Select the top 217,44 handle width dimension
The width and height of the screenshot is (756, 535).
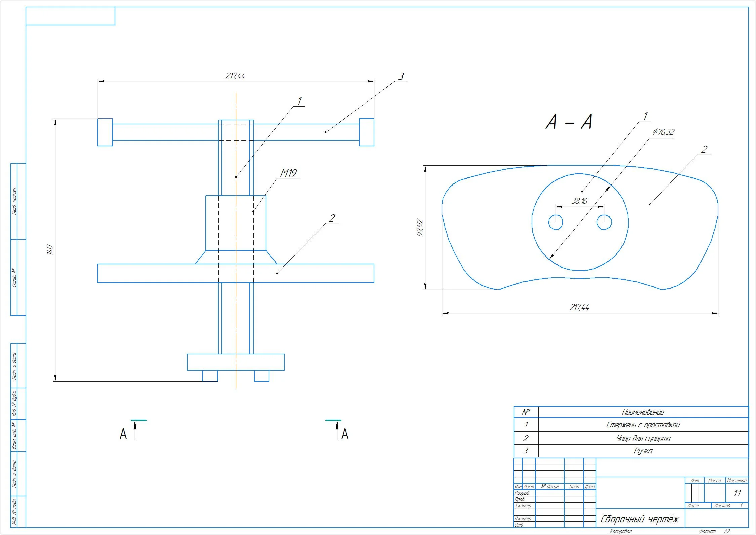tap(235, 76)
